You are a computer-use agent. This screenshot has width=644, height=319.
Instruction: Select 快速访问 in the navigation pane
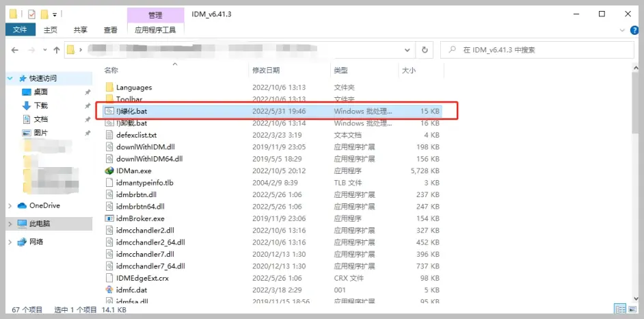[42, 78]
